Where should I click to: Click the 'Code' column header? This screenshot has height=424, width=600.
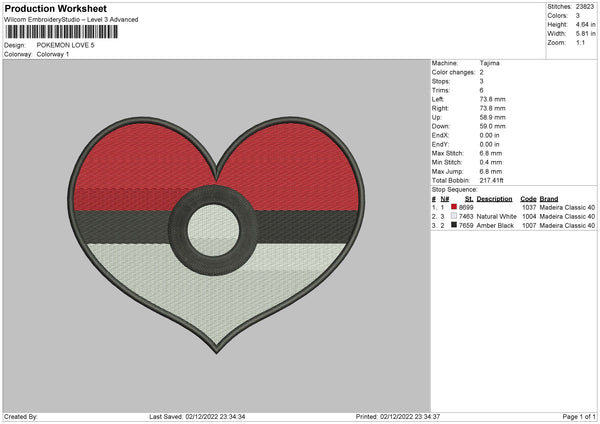[528, 199]
